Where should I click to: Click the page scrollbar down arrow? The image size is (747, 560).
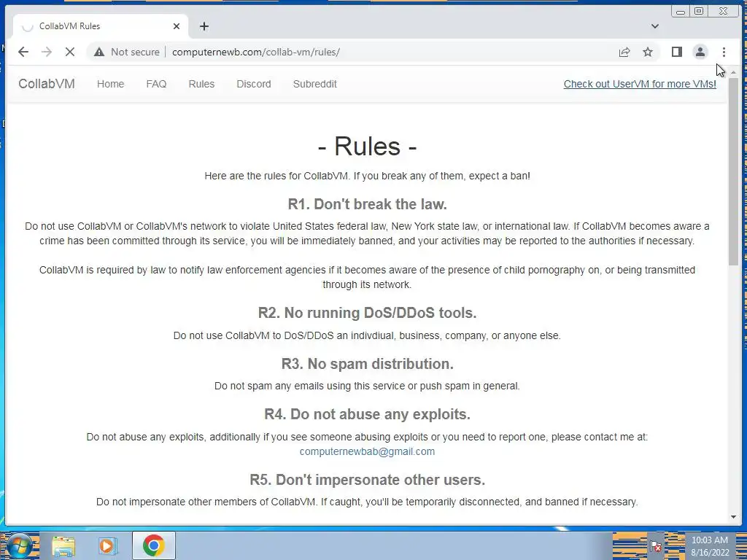(x=734, y=517)
